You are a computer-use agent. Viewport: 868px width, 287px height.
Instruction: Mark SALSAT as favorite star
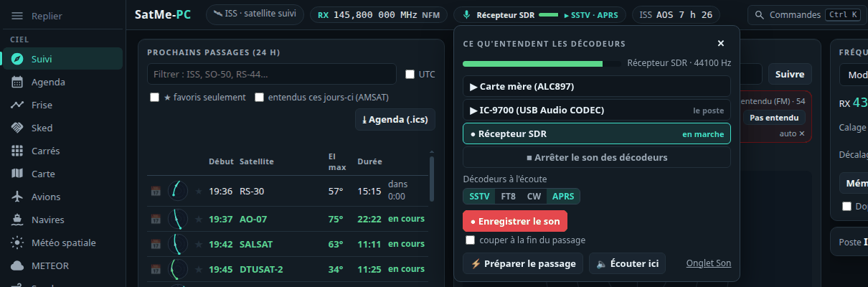[x=199, y=244]
